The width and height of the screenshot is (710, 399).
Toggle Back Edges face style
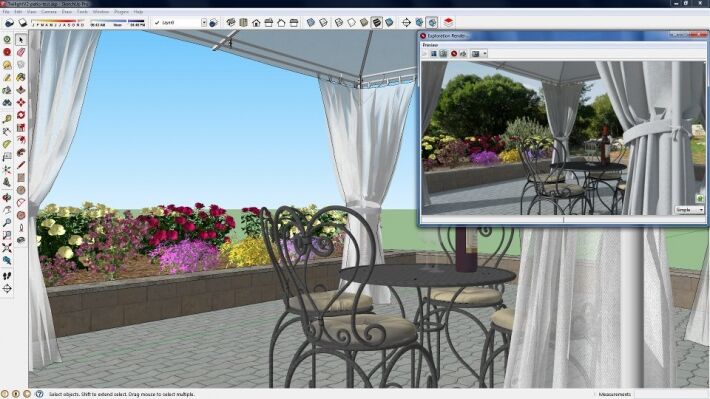[323, 22]
